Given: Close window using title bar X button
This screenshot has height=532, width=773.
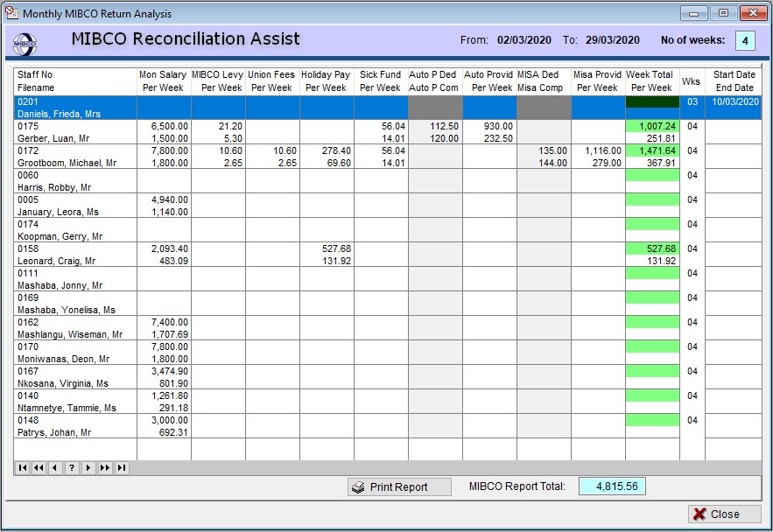Looking at the screenshot, I should tap(753, 13).
